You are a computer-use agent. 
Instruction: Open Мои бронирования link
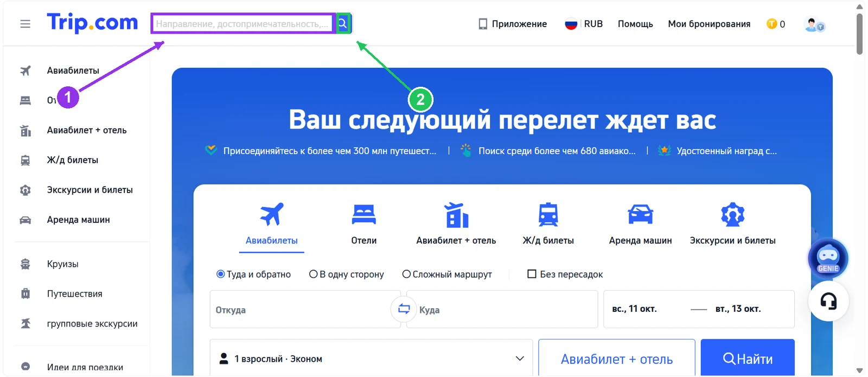(709, 24)
